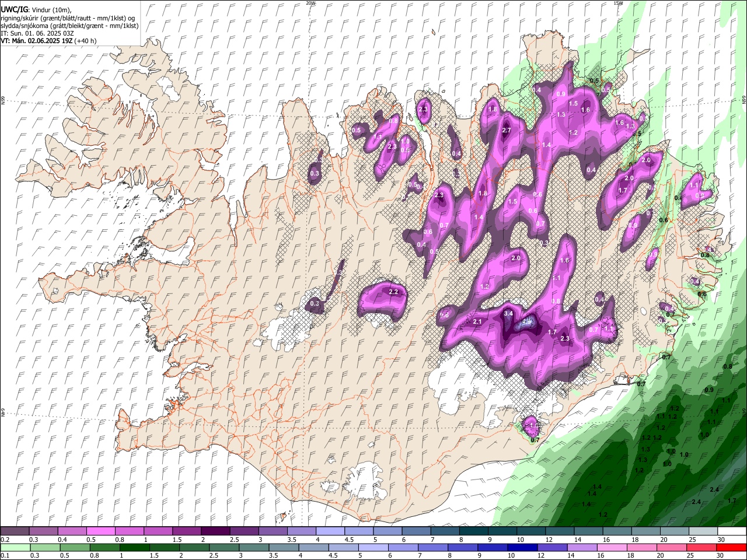Select the 3.5 swatch in the rain legend
The image size is (747, 560).
(x=283, y=547)
